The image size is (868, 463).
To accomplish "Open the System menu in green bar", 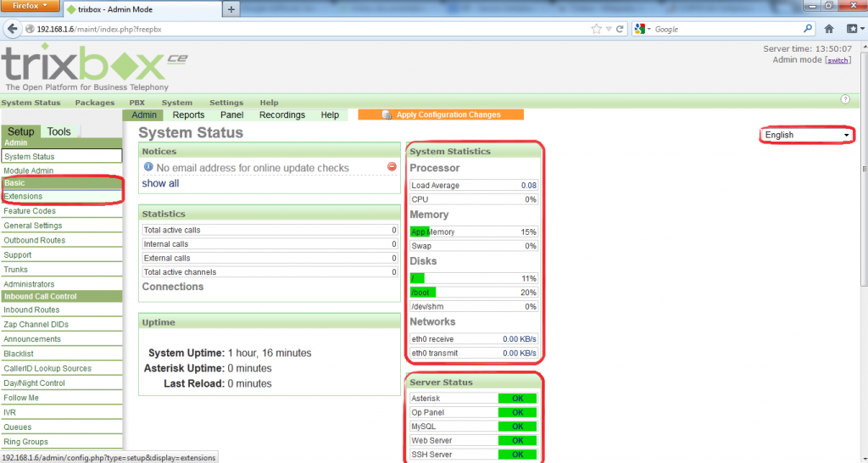I will tap(177, 103).
